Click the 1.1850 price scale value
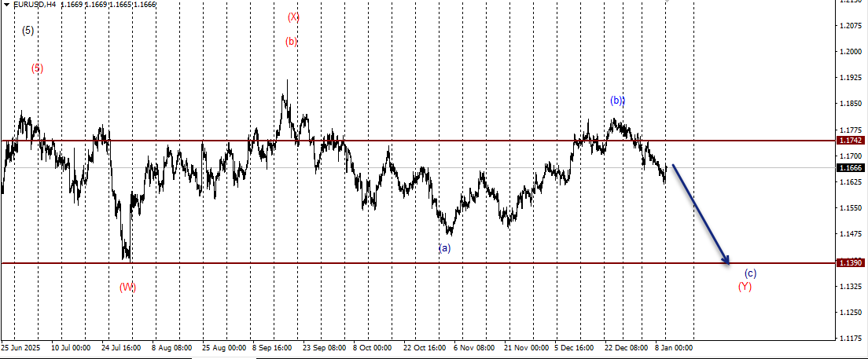This screenshot has width=868, height=359. pyautogui.click(x=850, y=104)
